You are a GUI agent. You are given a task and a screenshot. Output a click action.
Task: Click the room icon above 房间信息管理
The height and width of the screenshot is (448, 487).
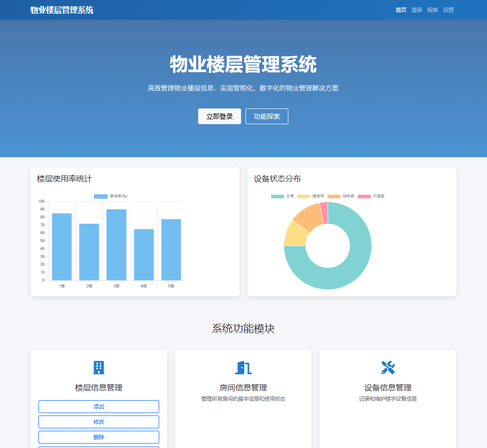coord(243,367)
